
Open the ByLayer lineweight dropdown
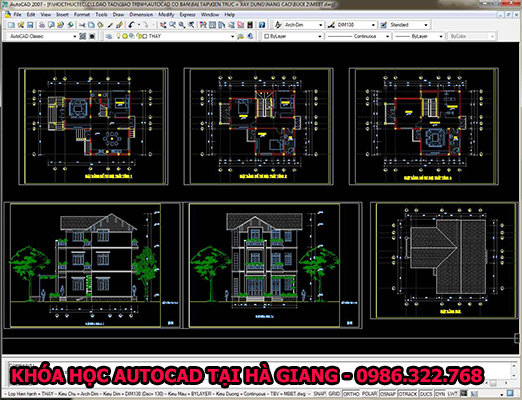[x=419, y=36]
